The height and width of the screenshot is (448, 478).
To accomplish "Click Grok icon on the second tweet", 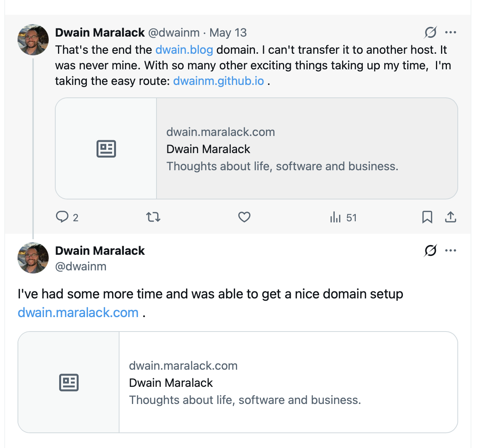I will (430, 250).
